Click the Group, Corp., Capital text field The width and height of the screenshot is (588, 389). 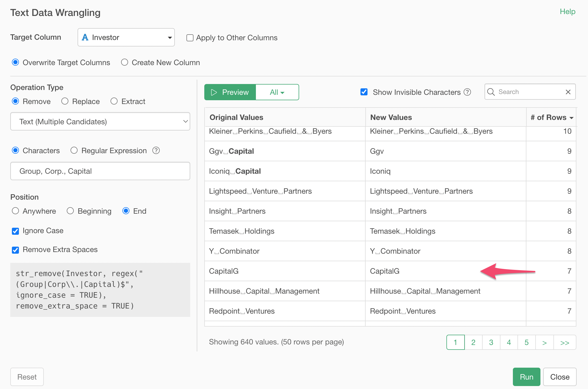[100, 171]
